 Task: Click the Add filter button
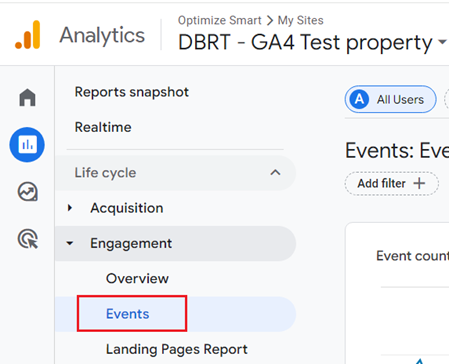(x=392, y=183)
